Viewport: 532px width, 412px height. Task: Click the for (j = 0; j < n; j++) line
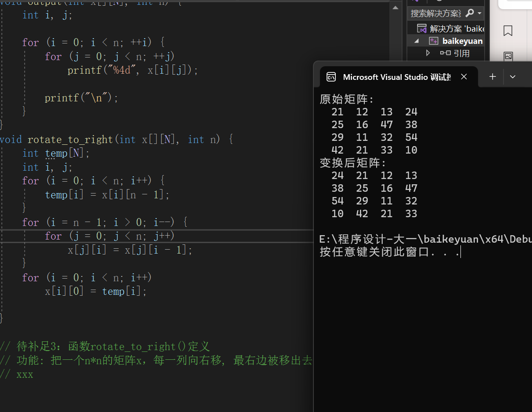pos(110,236)
